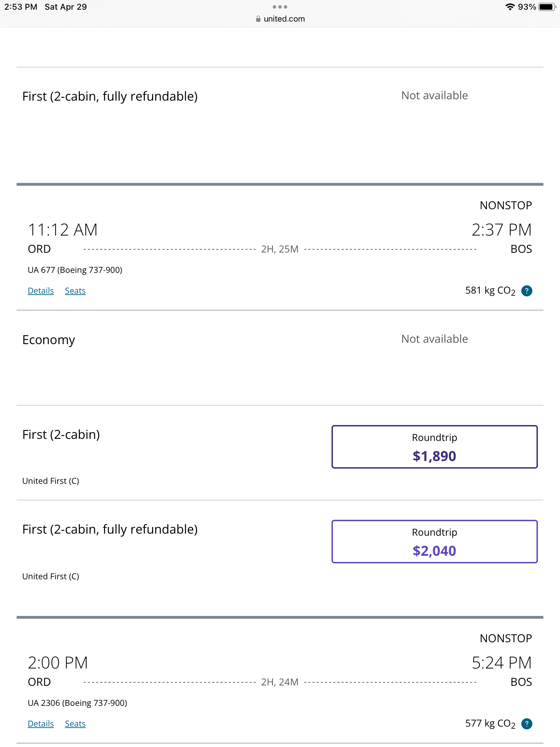Screen dimensions: 560x747
Task: Tap the 2:00 PM departure time
Action: (x=58, y=663)
